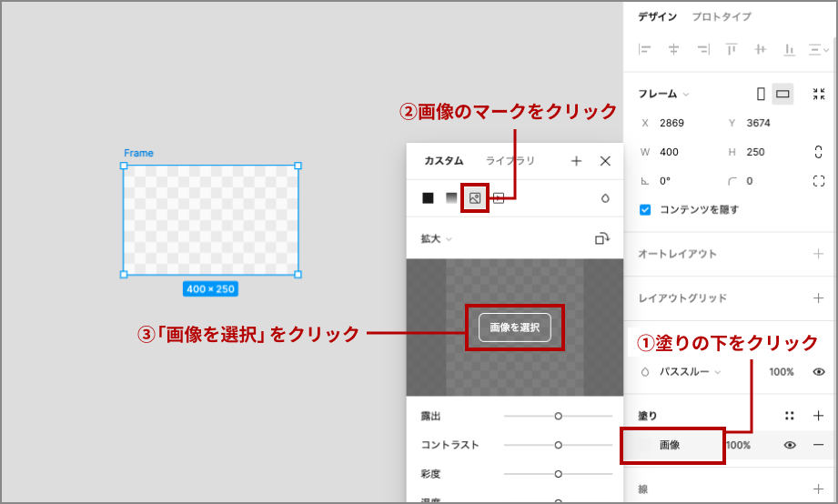
Task: Expand the フレーム type dropdown
Action: coord(663,94)
